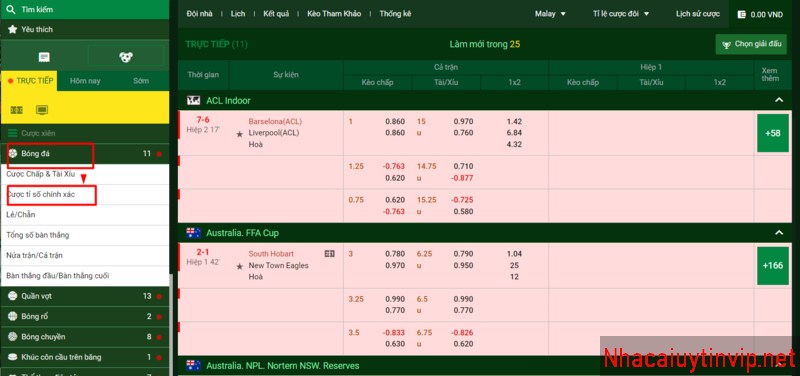Screen dimensions: 800x376
Task: Collapse Australia FFA Cup section
Action: click(779, 233)
